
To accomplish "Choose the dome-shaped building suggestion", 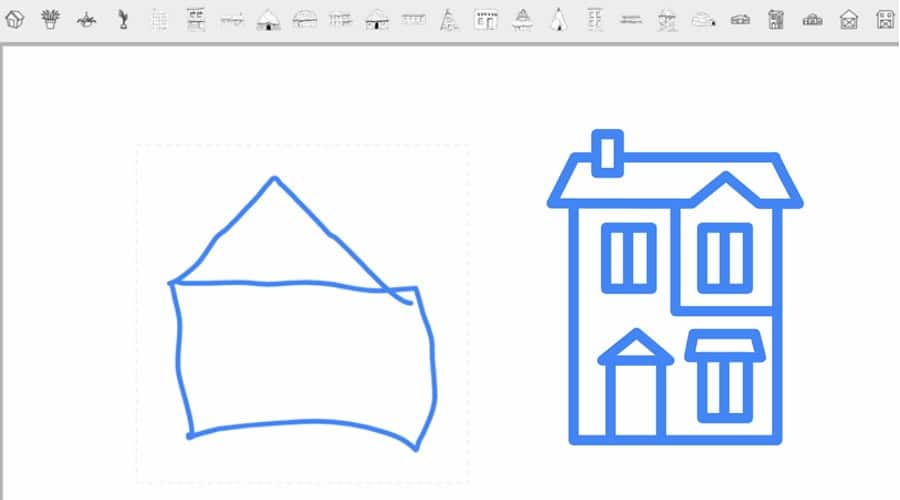I will (304, 20).
